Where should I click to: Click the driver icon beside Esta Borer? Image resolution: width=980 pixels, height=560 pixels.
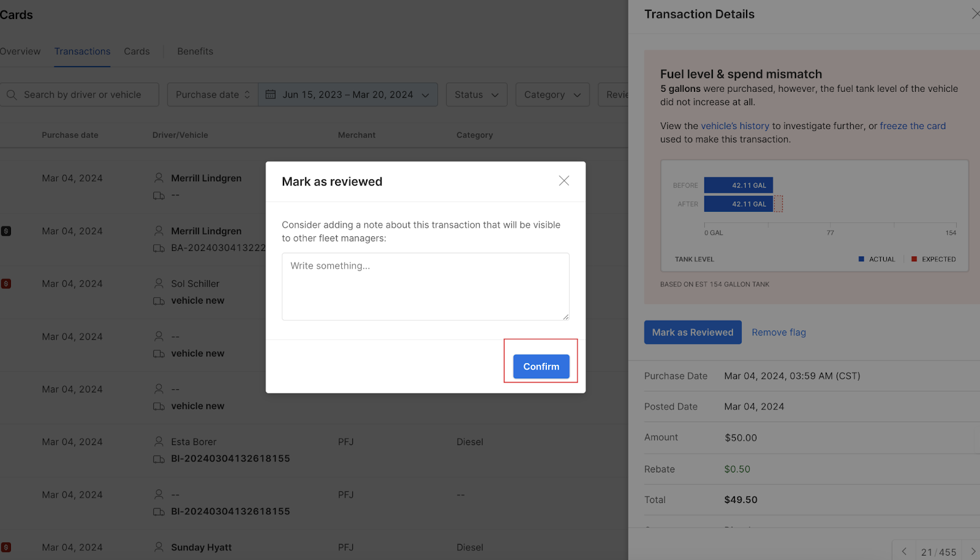tap(159, 441)
